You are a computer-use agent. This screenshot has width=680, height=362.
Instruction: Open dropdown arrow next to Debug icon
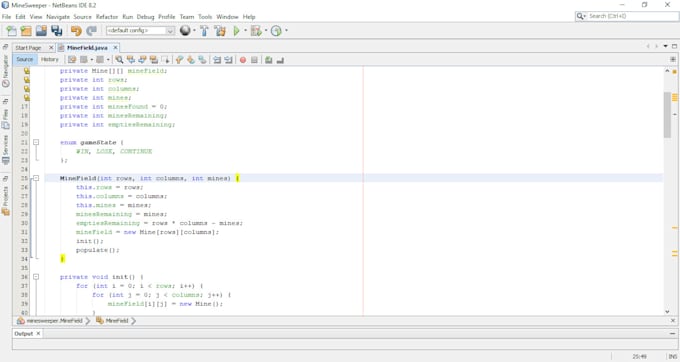click(x=265, y=31)
